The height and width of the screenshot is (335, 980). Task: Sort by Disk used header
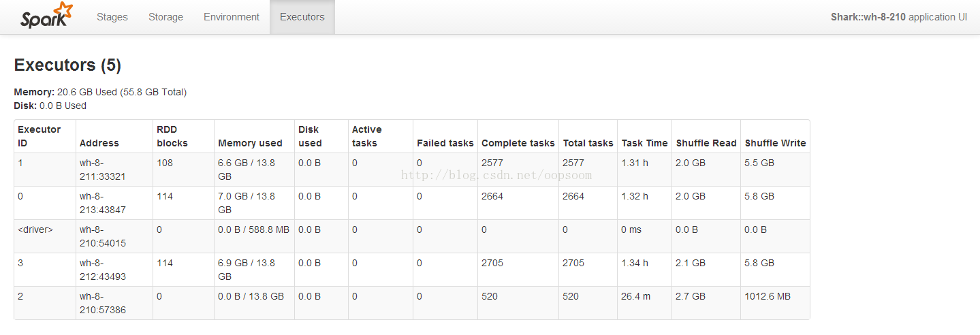(x=310, y=136)
